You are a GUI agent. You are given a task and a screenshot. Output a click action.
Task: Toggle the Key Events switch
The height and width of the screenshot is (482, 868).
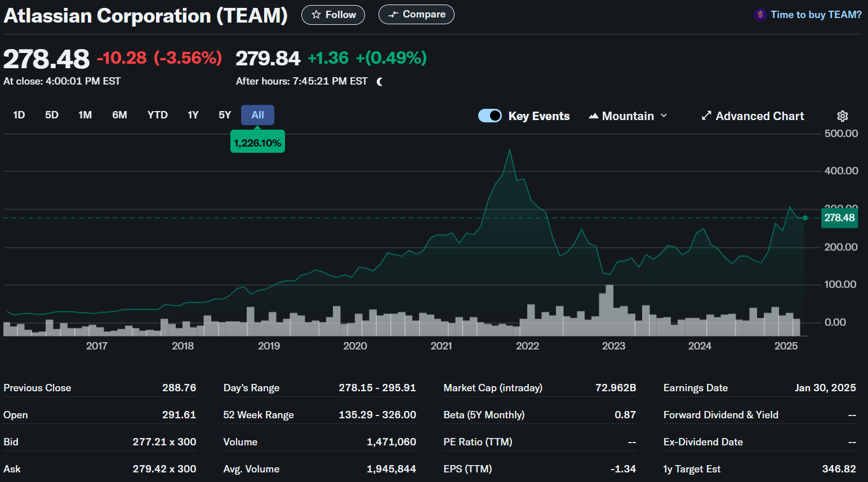pyautogui.click(x=490, y=116)
